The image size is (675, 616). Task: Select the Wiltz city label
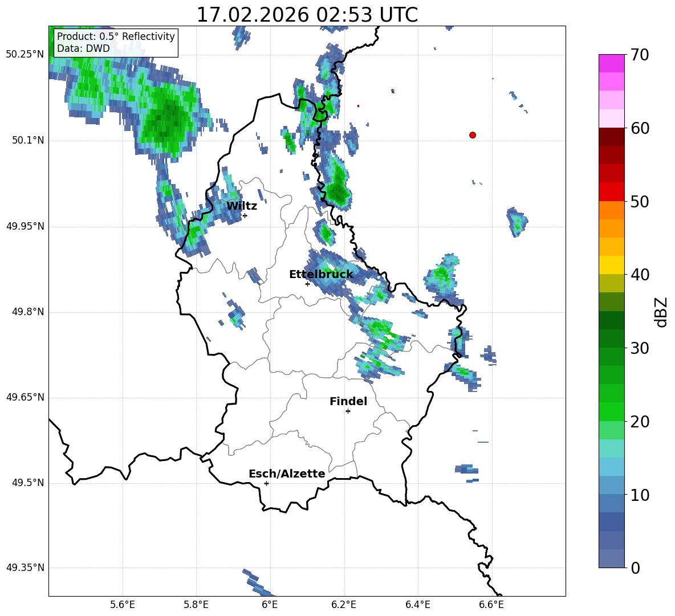242,206
